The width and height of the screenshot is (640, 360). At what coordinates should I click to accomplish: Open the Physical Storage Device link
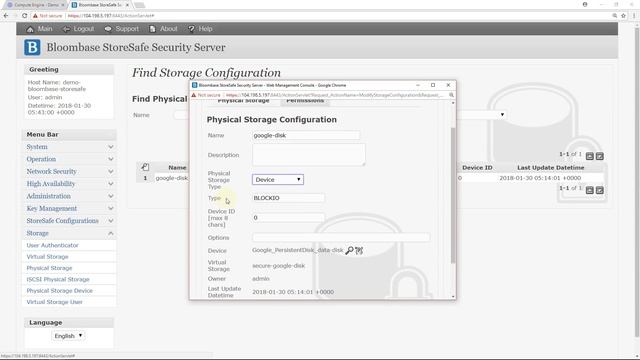(60, 291)
